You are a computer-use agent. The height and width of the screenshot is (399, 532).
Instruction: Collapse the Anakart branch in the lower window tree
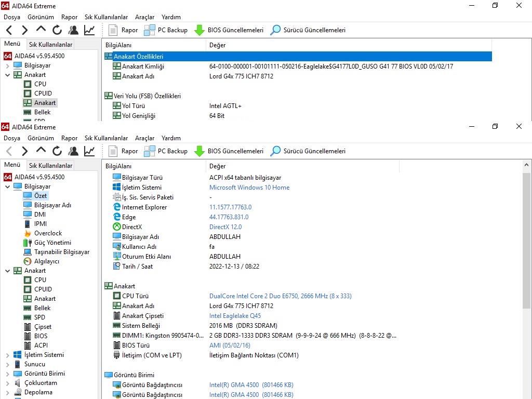click(x=7, y=271)
